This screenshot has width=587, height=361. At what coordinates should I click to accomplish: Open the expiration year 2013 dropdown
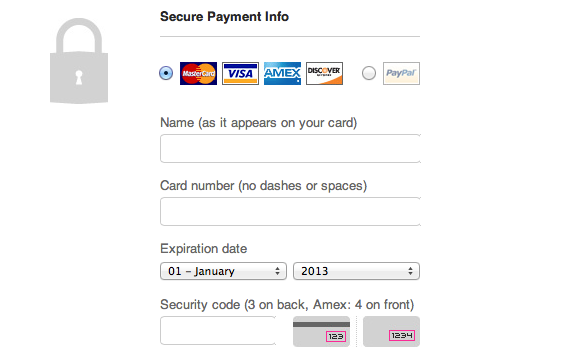[x=356, y=271]
